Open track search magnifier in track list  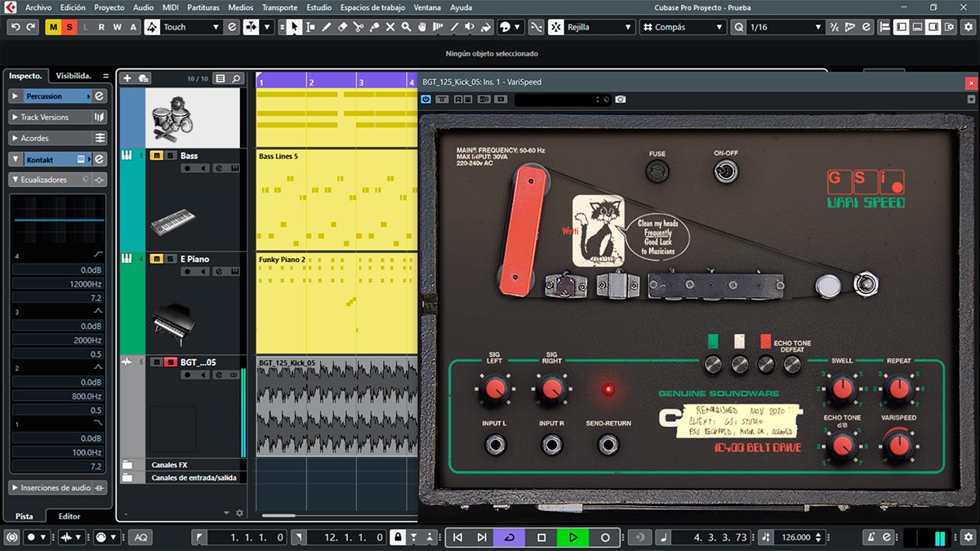click(237, 78)
